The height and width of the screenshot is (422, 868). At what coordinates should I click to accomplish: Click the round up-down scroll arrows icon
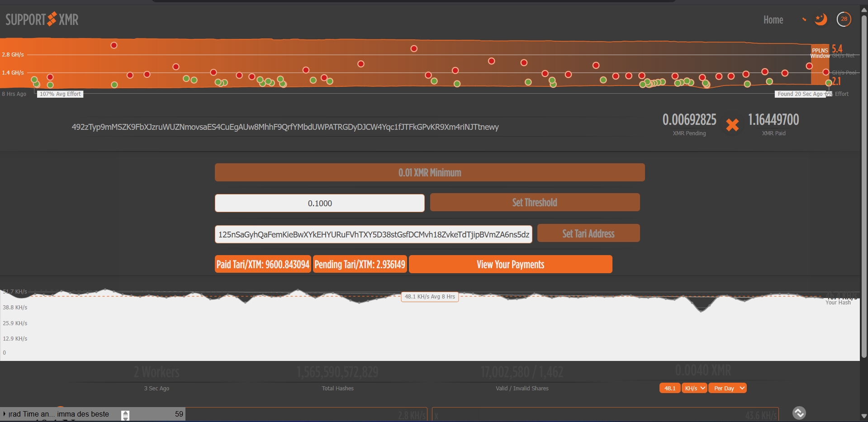click(799, 413)
